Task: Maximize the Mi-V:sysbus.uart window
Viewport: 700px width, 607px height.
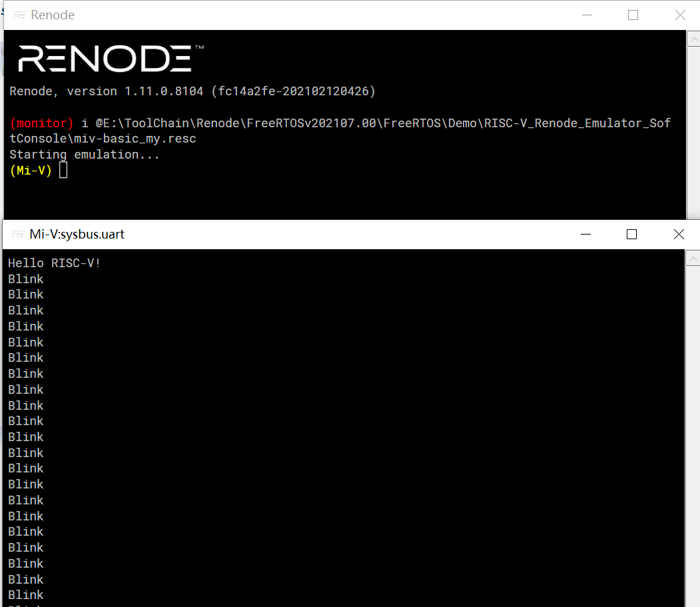Action: (631, 234)
